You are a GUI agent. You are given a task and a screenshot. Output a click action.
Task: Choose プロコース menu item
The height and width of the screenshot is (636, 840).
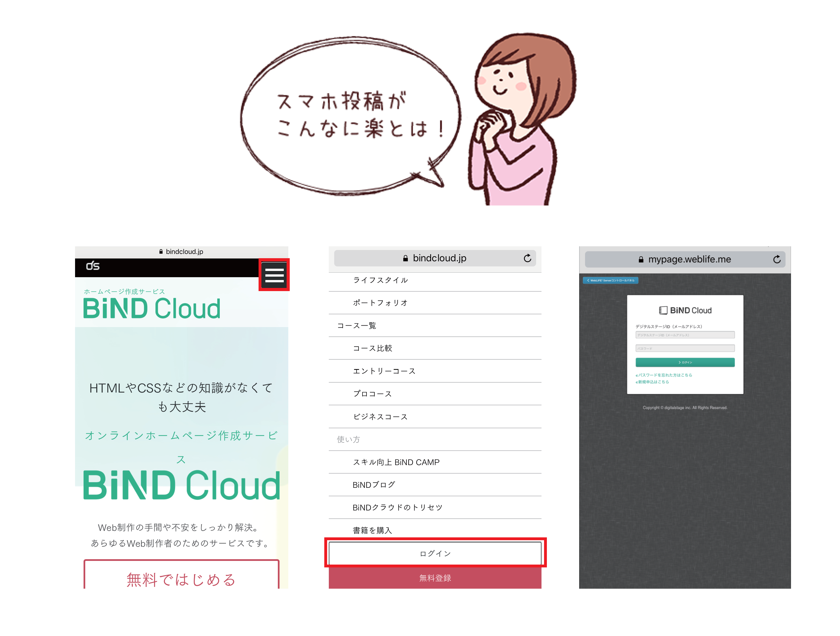point(435,394)
